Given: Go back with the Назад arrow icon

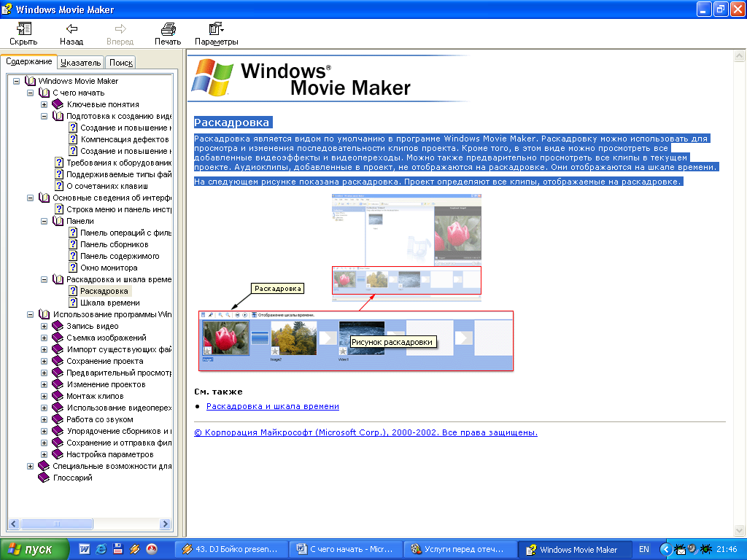Looking at the screenshot, I should point(71,28).
